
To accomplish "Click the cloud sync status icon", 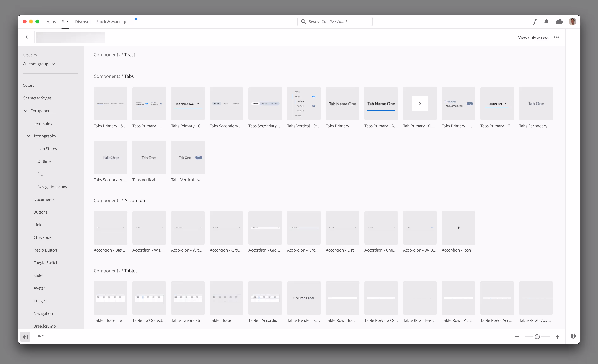I will coord(559,22).
